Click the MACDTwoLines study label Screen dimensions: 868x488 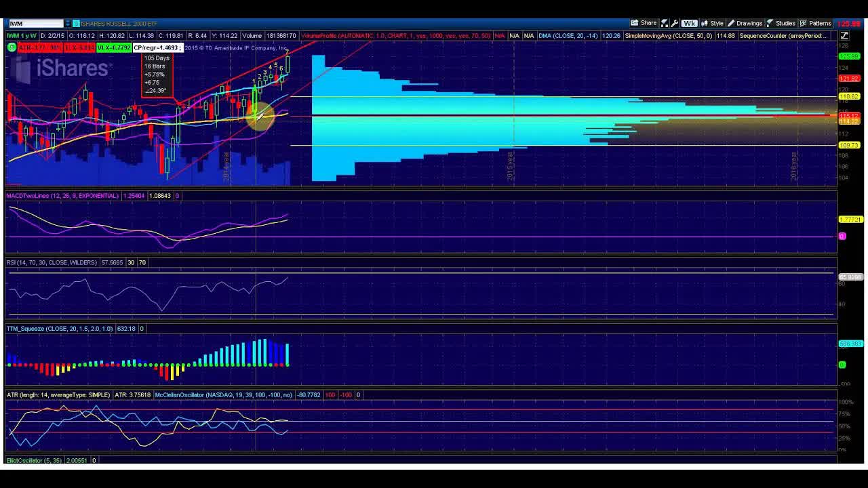pyautogui.click(x=62, y=196)
